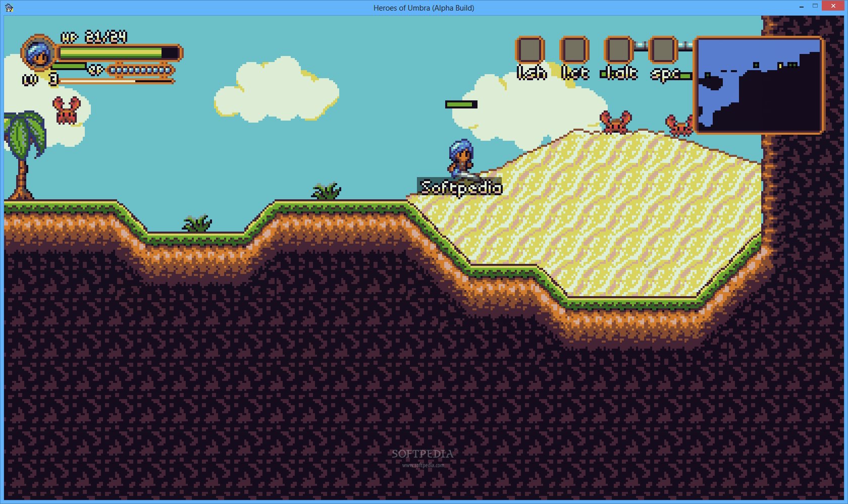This screenshot has height=504, width=848.
Task: Click the dlalt key label under the third slot
Action: click(x=619, y=73)
